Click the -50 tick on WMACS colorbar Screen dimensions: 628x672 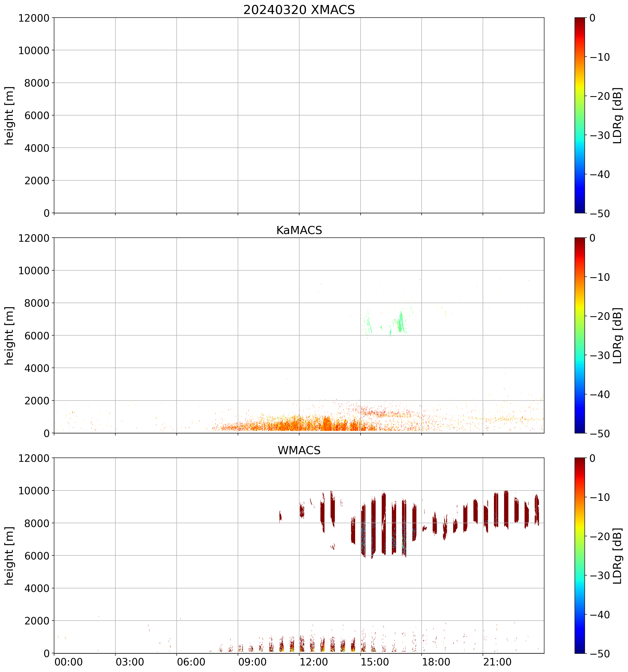[x=600, y=654]
